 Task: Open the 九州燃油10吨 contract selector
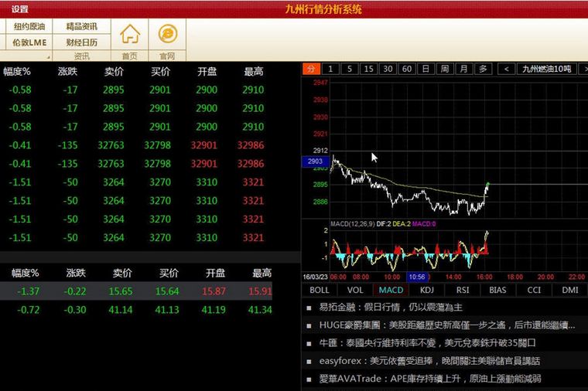click(x=546, y=69)
